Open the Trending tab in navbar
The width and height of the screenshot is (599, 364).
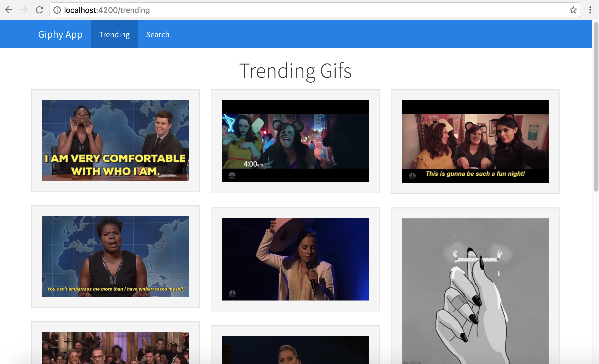(114, 34)
